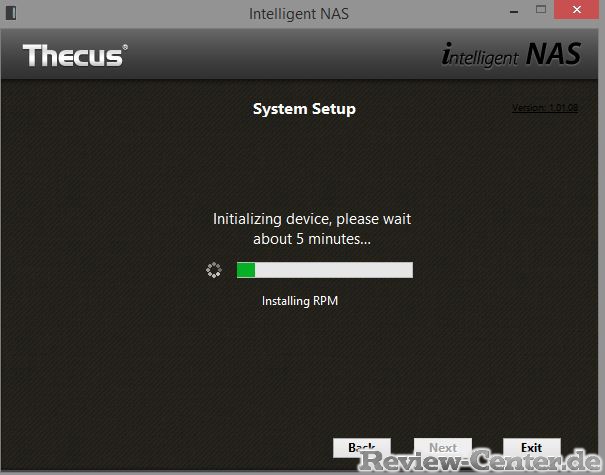Click the empty grey part of progress bar
Viewport: 605px width, 475px height.
334,270
